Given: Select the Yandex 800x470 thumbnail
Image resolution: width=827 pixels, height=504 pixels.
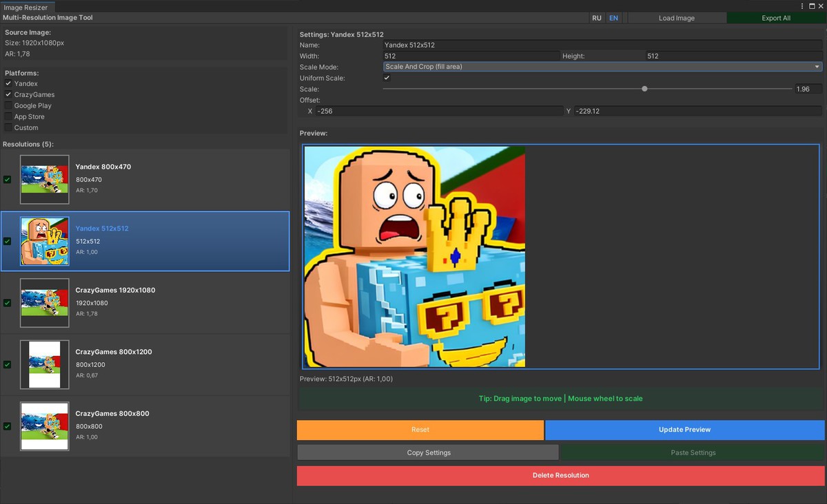Looking at the screenshot, I should click(x=45, y=180).
